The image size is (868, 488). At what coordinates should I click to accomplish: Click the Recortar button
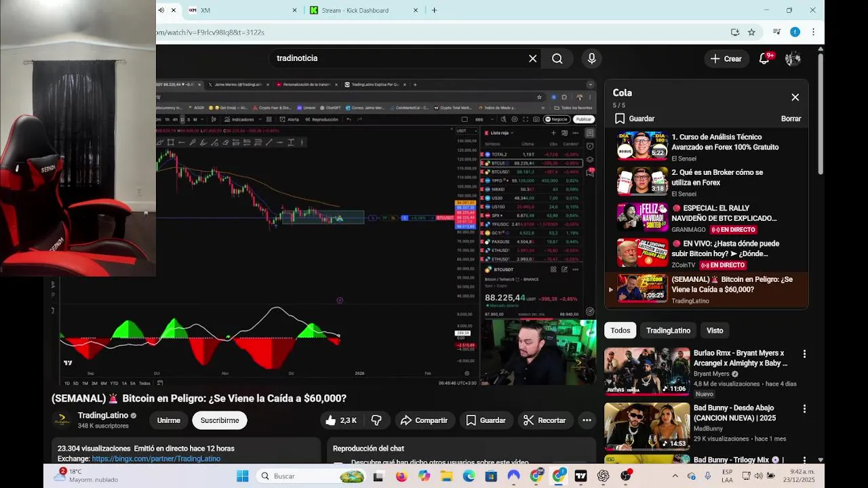point(545,420)
